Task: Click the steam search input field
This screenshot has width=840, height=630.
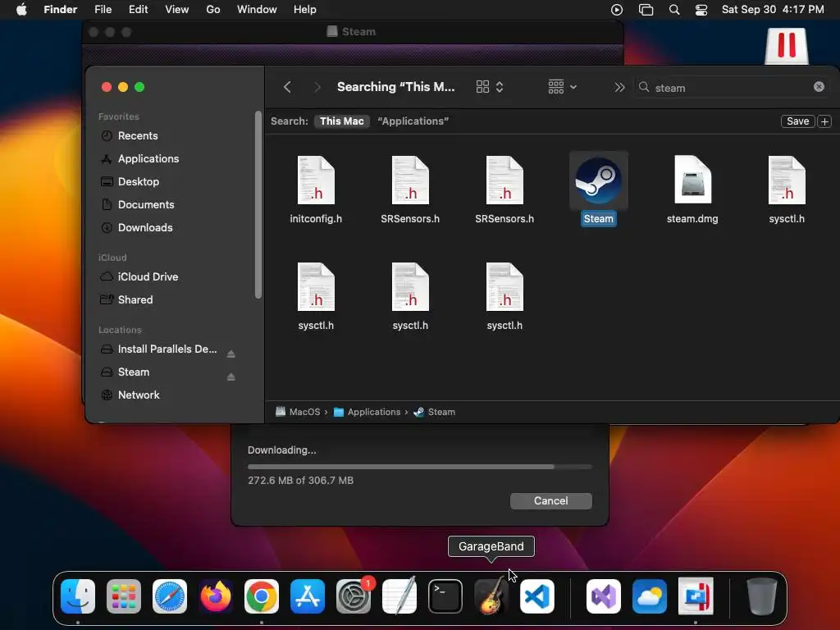Action: coord(733,87)
